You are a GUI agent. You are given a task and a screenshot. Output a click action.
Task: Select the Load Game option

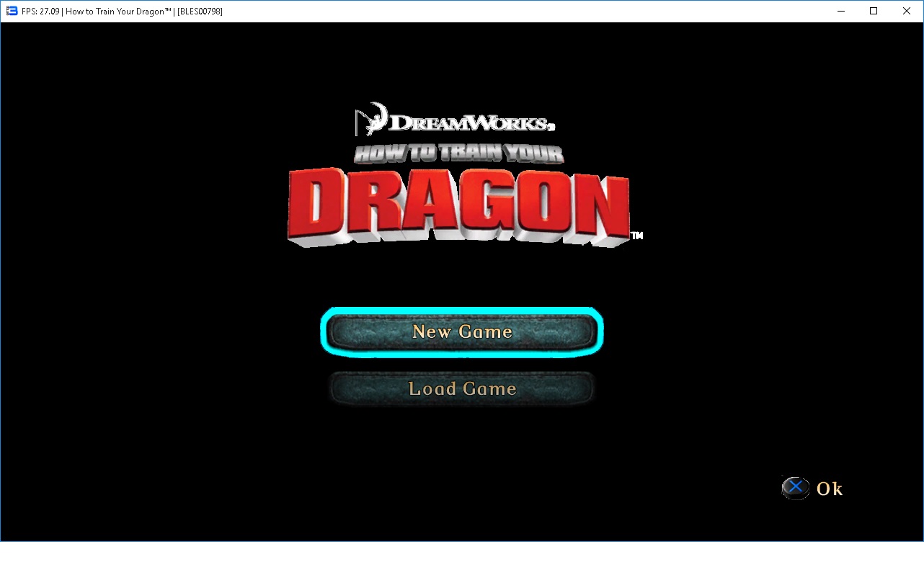(462, 389)
